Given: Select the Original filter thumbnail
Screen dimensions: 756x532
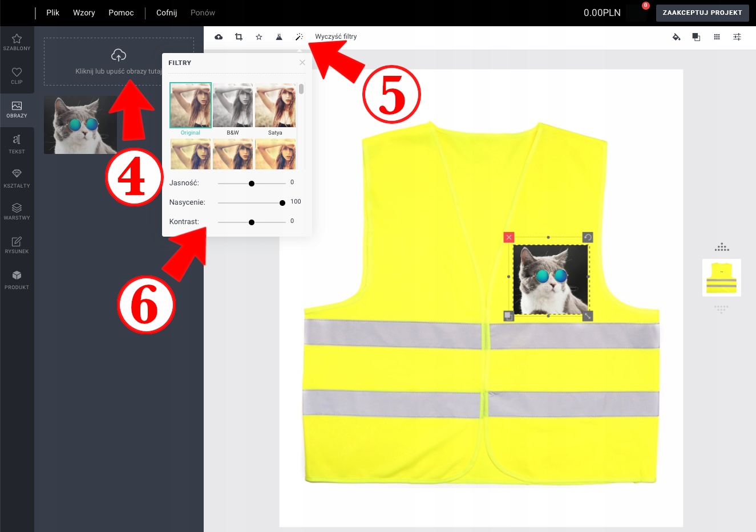Looking at the screenshot, I should click(x=191, y=105).
